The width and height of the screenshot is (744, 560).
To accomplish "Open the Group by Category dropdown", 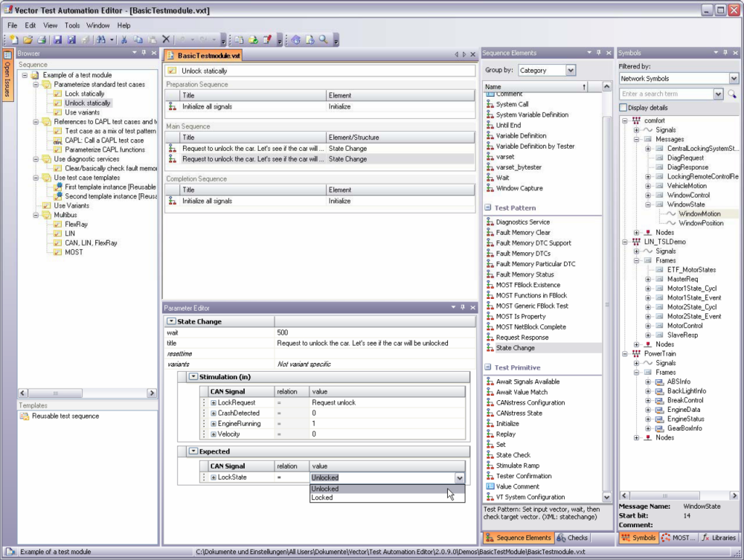I will point(571,71).
